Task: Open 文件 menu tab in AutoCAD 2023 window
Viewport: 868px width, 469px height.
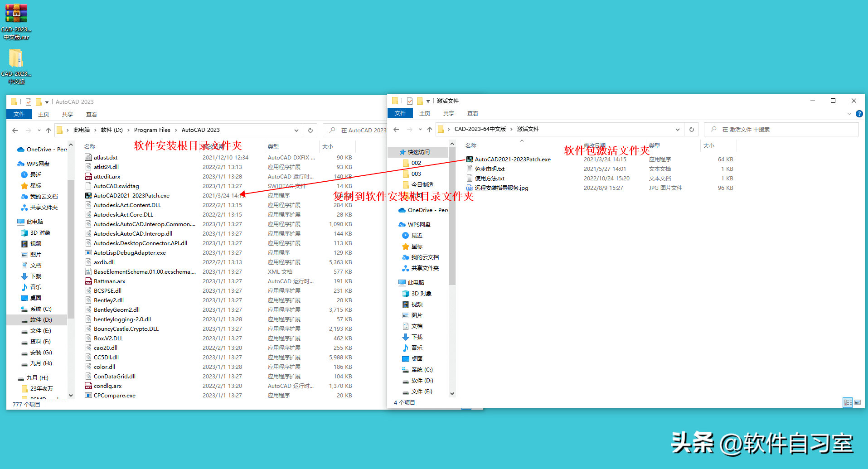Action: pyautogui.click(x=19, y=114)
